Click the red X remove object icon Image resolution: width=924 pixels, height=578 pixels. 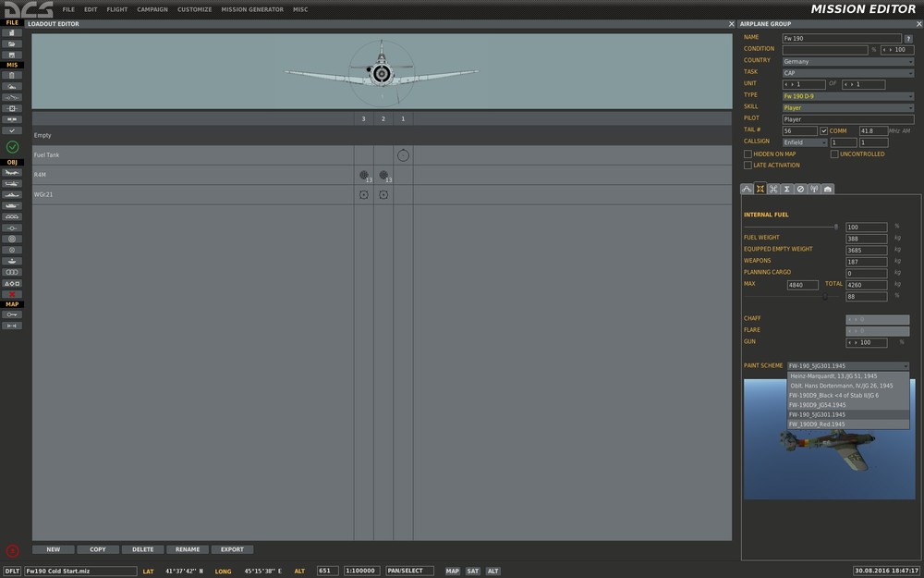[x=12, y=294]
